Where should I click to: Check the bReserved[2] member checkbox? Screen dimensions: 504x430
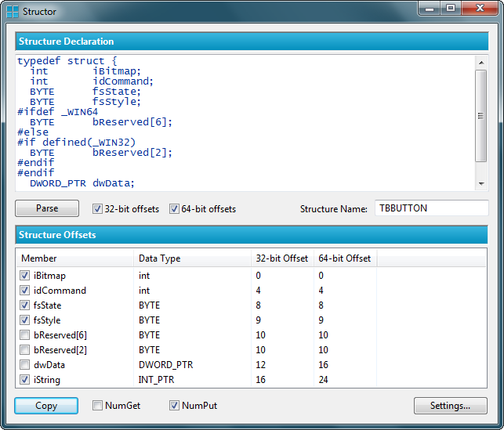click(24, 349)
